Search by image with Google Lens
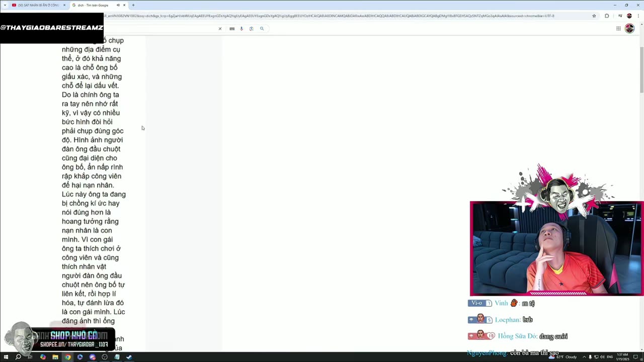 (252, 29)
